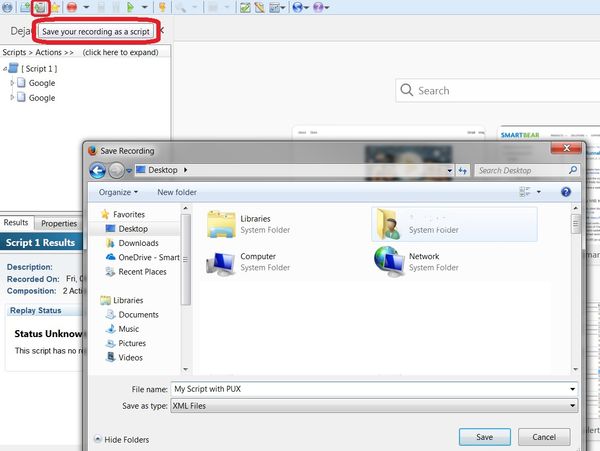Collapse the Script 1 tree node
The width and height of the screenshot is (600, 451).
click(4, 68)
